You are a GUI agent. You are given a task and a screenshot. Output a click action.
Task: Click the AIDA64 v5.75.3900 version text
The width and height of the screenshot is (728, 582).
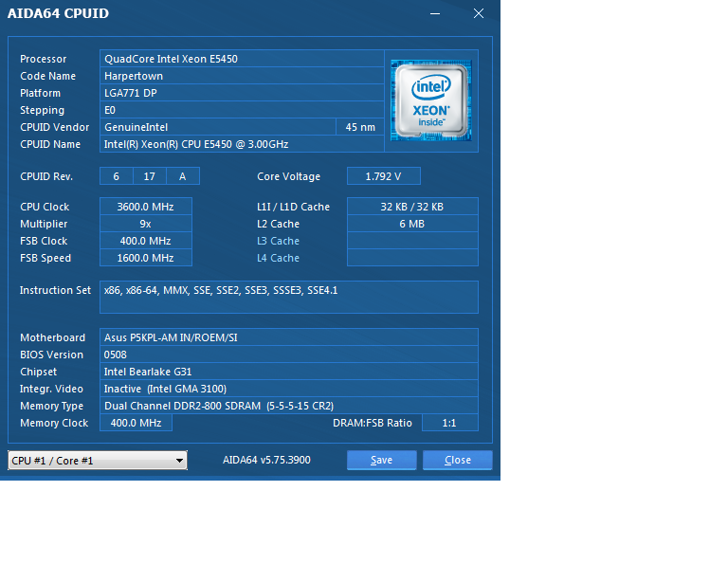tap(266, 460)
